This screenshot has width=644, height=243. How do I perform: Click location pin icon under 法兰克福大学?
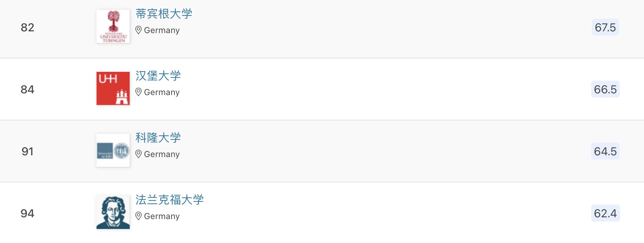point(138,216)
